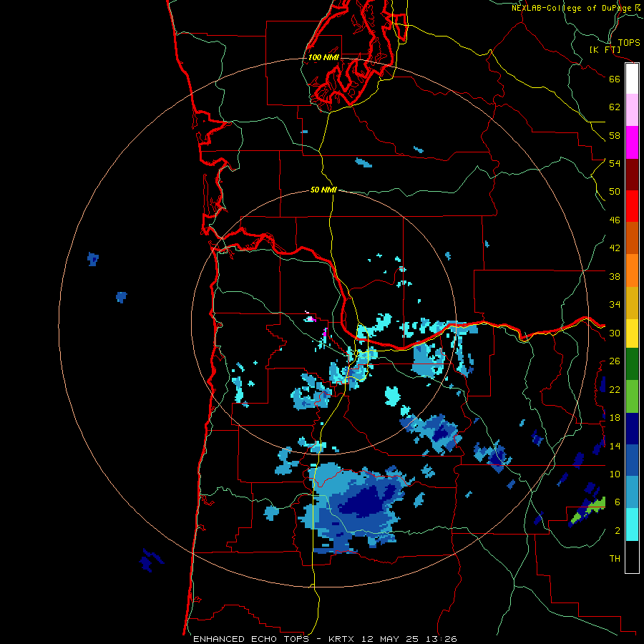Select the legend value 46
This screenshot has width=644, height=644.
[615, 220]
